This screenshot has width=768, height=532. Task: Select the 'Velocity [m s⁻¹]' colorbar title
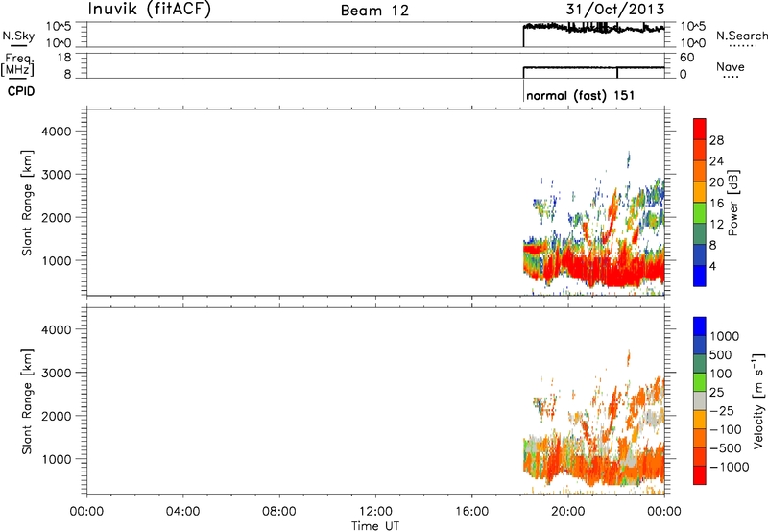tap(758, 400)
